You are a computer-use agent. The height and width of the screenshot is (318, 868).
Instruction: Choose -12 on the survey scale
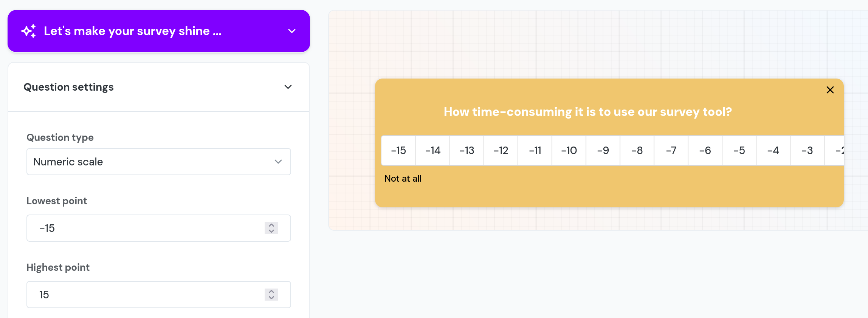tap(501, 150)
